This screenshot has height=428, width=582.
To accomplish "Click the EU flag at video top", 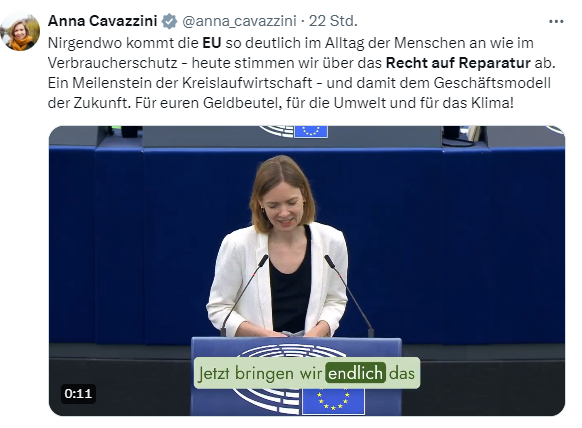I will (x=311, y=132).
